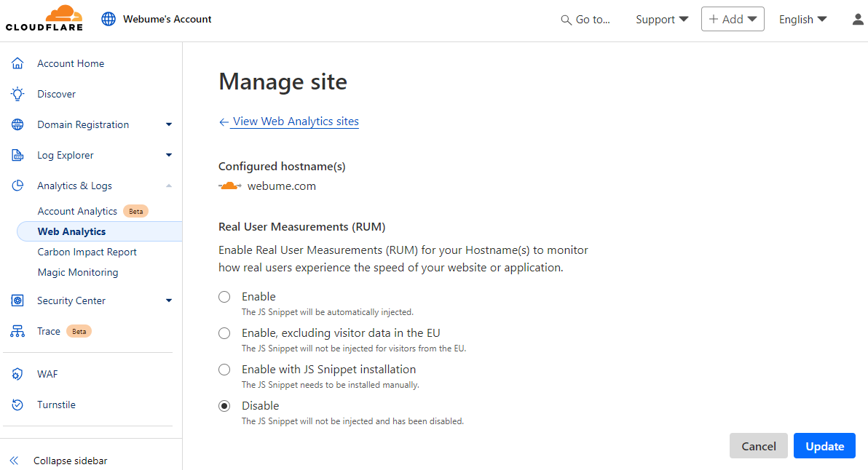The image size is (868, 470).
Task: Expand the English language selector
Action: point(802,19)
